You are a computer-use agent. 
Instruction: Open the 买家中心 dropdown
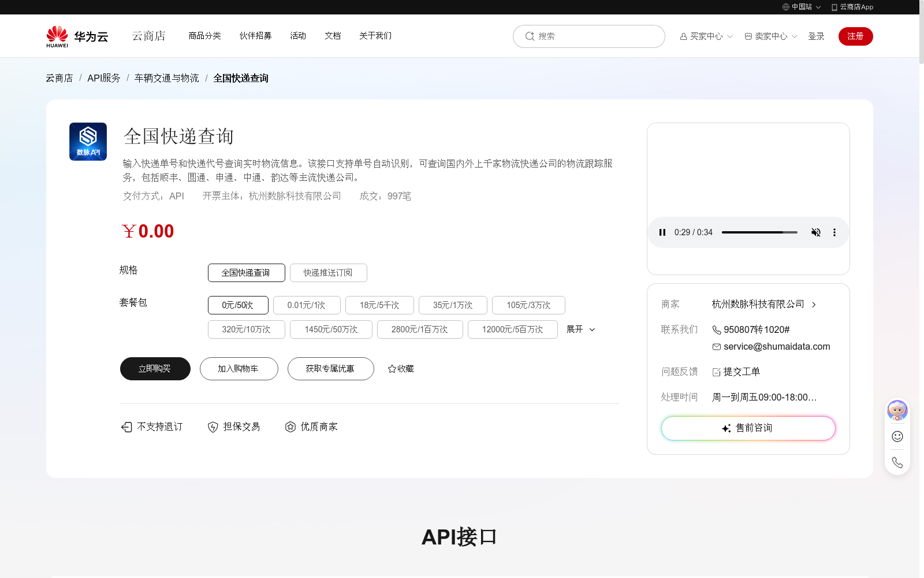[706, 36]
